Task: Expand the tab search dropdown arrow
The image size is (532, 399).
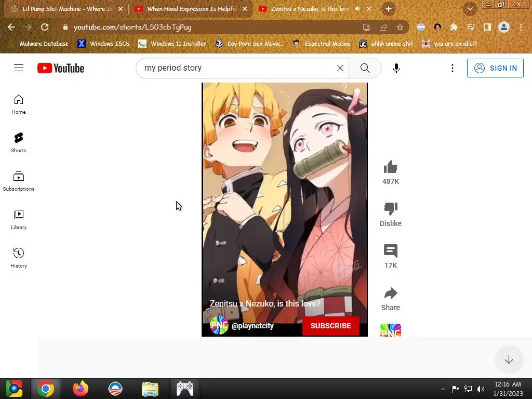Action: point(470,9)
